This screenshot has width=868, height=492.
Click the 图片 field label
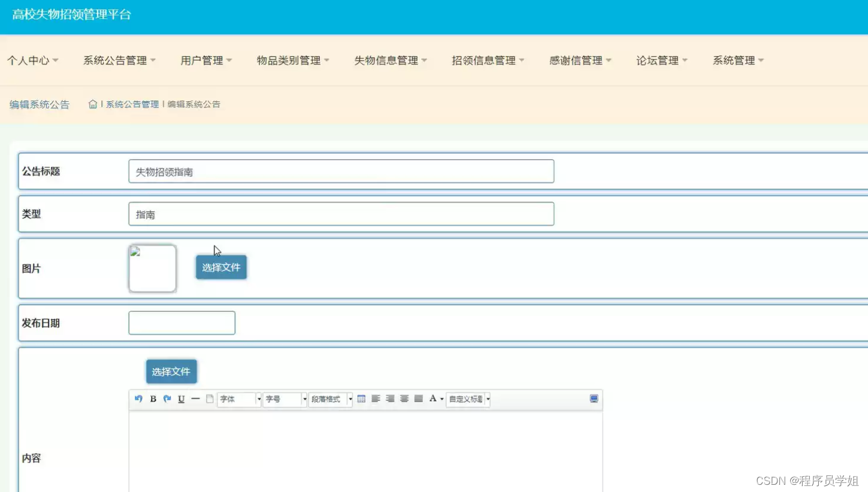click(31, 269)
